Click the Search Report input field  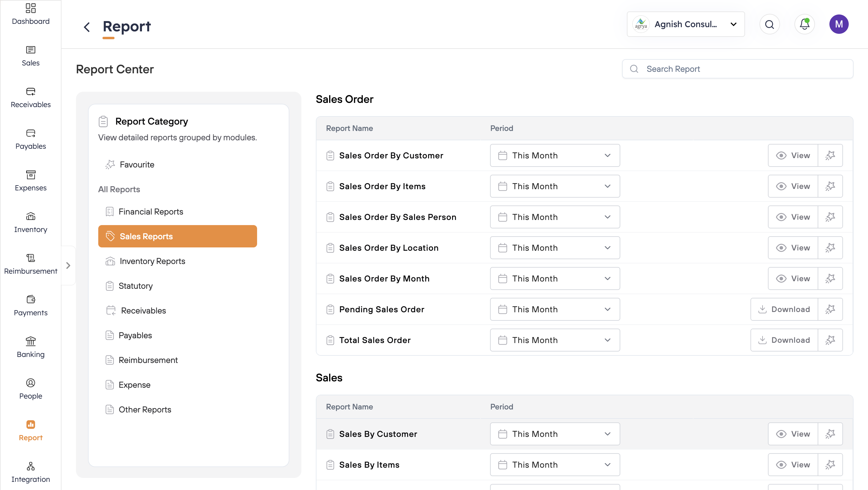[x=737, y=69]
